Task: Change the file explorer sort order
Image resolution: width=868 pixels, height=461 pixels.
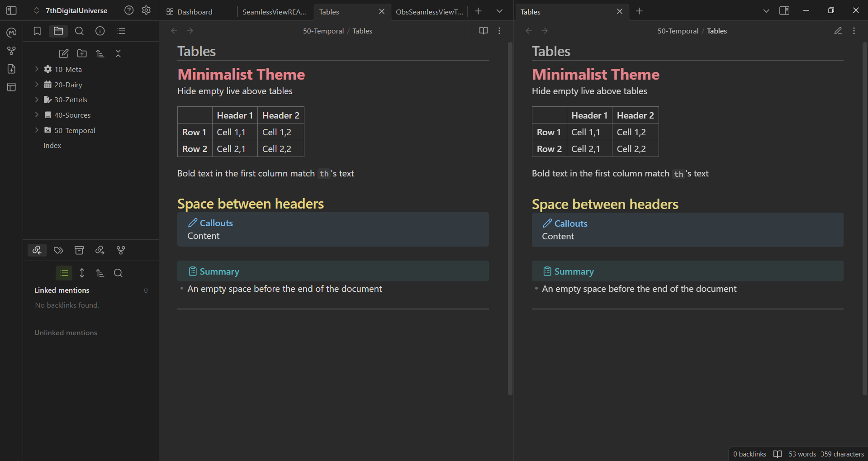Action: [x=100, y=53]
